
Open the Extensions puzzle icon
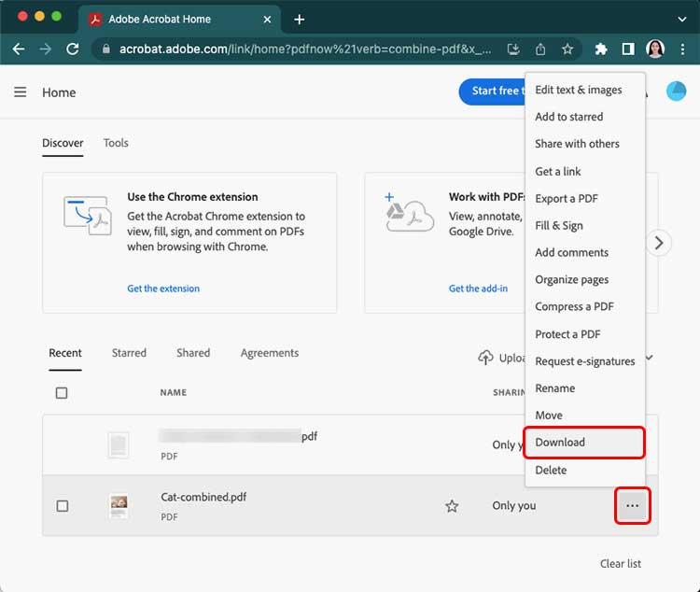click(601, 49)
